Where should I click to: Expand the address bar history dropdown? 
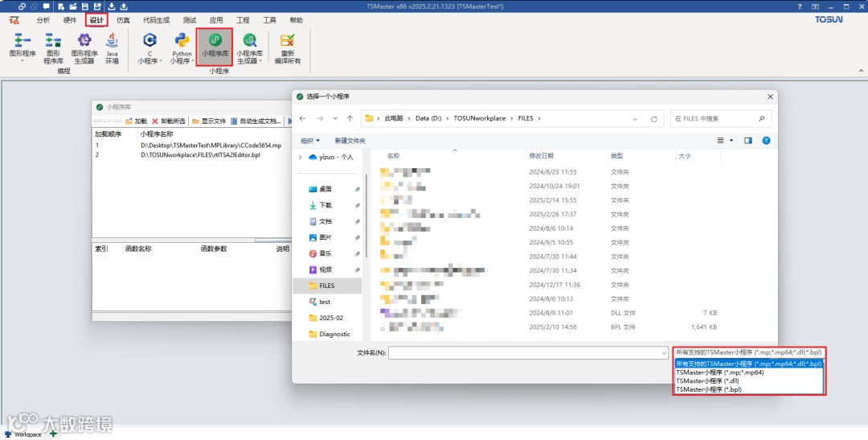[x=635, y=118]
